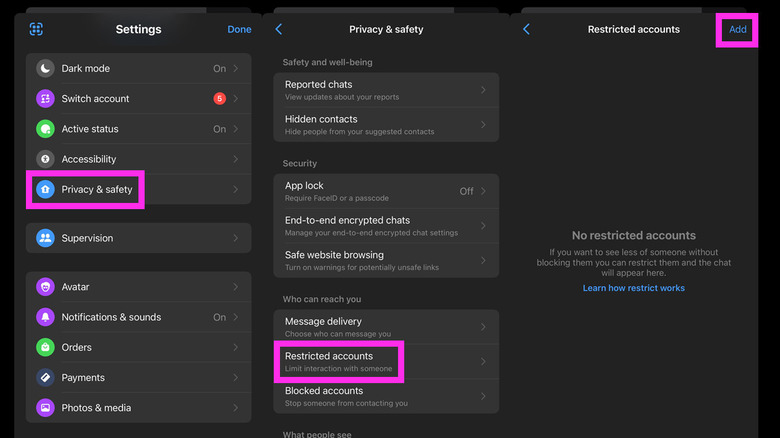Open Hidden contacts row
Image resolution: width=780 pixels, height=438 pixels.
click(x=385, y=125)
